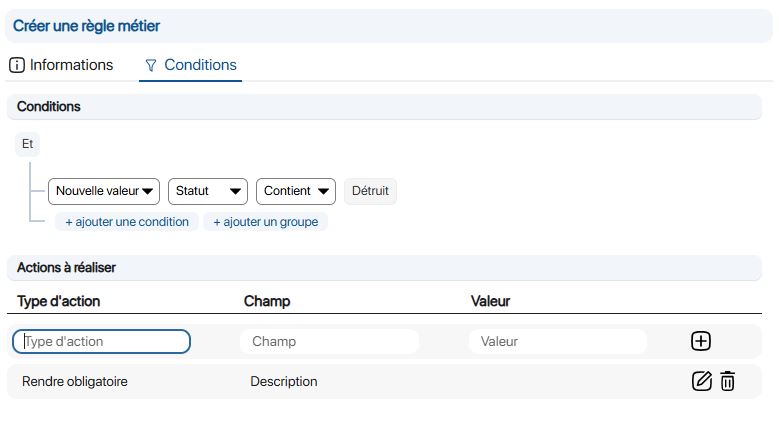Click '+ ajouter un groupe'
Screen dimensions: 779x425
(265, 222)
